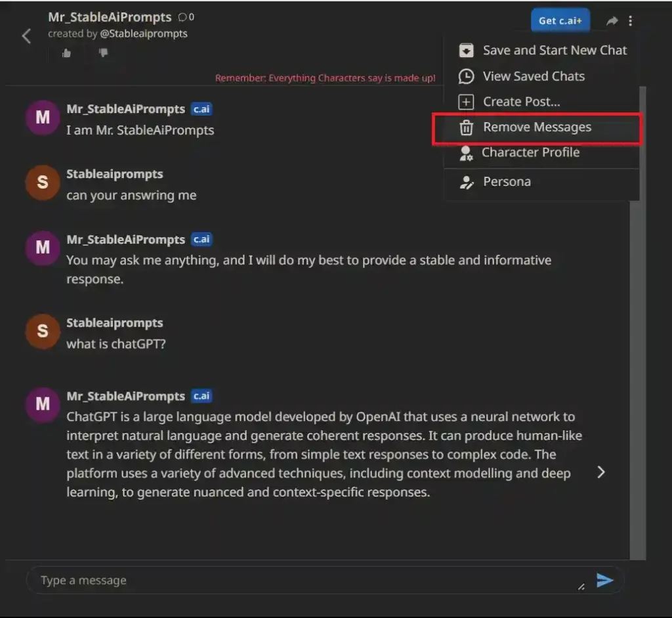Click the thumbs up icon
The height and width of the screenshot is (618, 672).
point(66,53)
